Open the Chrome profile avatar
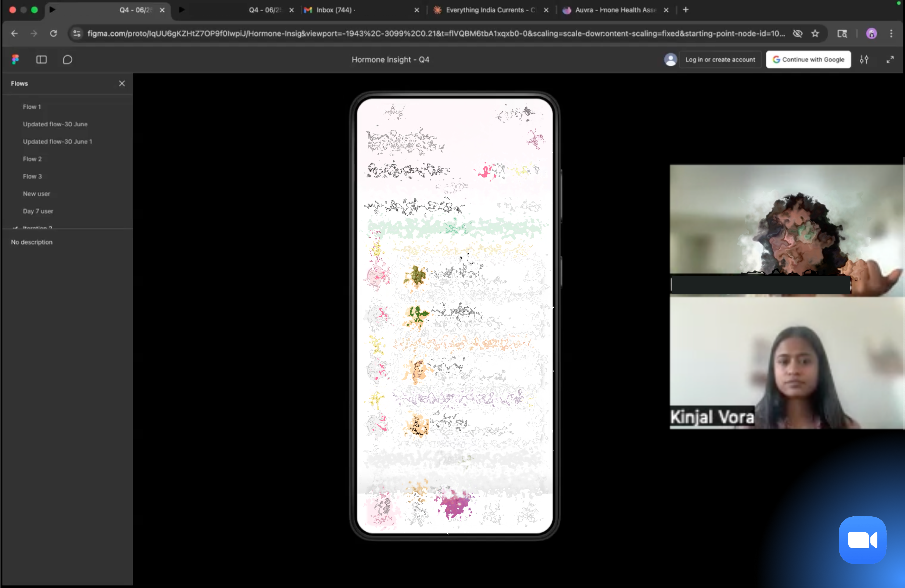 (872, 33)
